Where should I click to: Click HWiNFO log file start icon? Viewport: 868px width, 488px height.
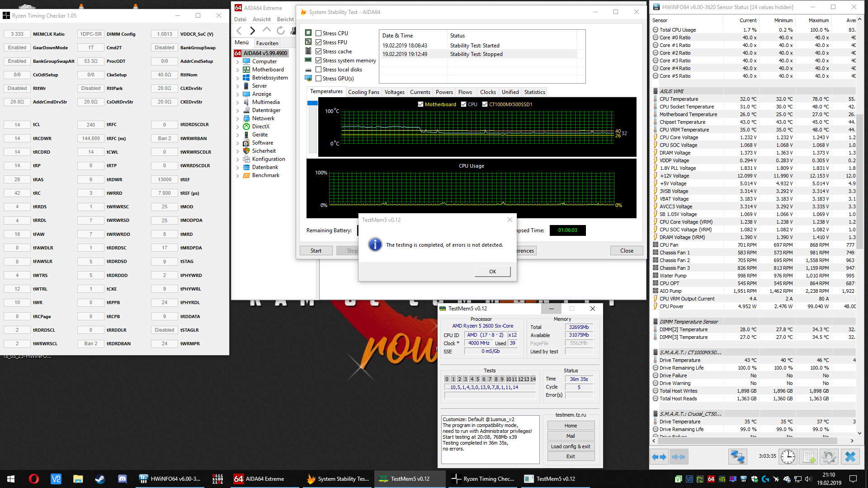click(x=809, y=457)
